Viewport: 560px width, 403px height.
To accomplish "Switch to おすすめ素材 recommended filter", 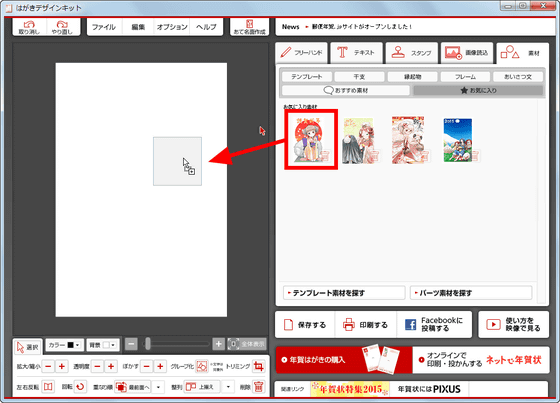I will point(345,90).
